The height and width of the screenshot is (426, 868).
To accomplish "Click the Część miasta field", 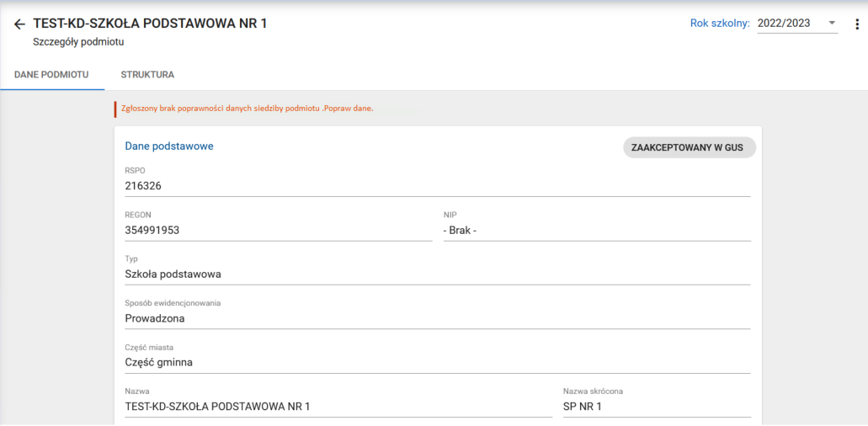I will point(437,362).
